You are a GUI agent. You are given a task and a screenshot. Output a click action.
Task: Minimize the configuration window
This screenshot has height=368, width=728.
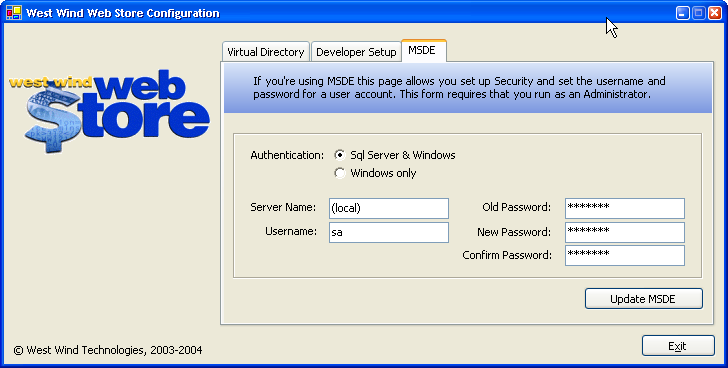pyautogui.click(x=682, y=13)
